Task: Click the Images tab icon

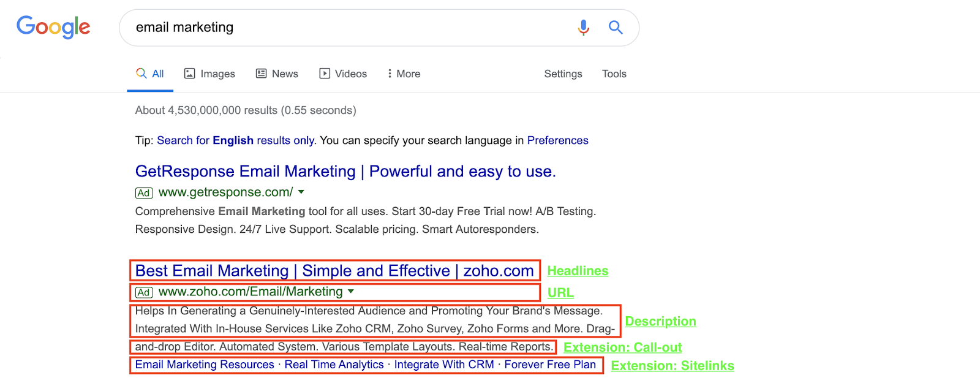Action: [x=190, y=74]
